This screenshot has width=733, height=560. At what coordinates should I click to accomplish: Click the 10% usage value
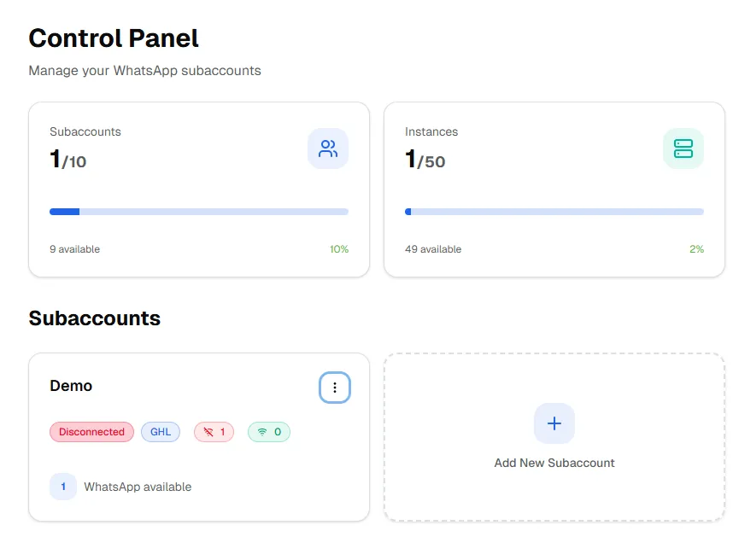point(339,249)
